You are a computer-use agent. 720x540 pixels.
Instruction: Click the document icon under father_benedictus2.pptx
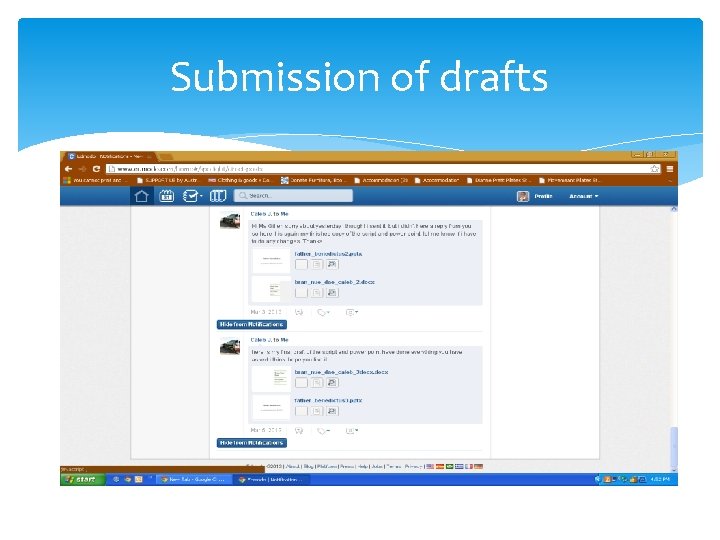[317, 264]
